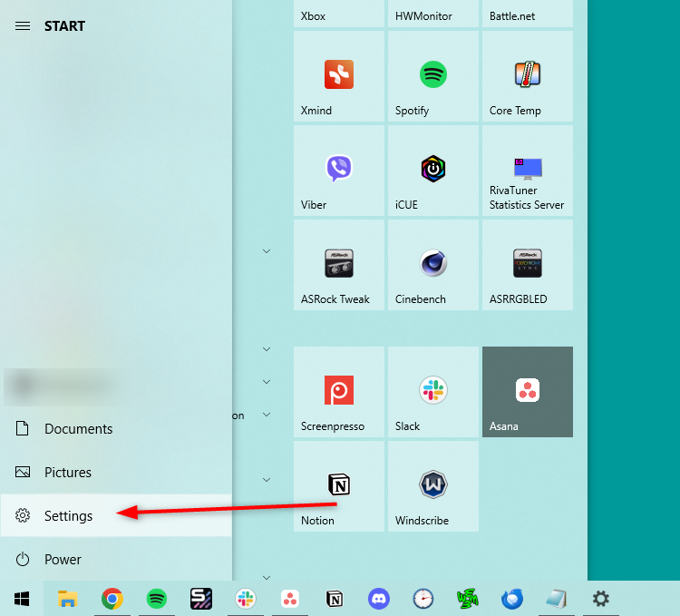The height and width of the screenshot is (616, 680).
Task: Switch to Spotify on the taskbar
Action: point(157,599)
